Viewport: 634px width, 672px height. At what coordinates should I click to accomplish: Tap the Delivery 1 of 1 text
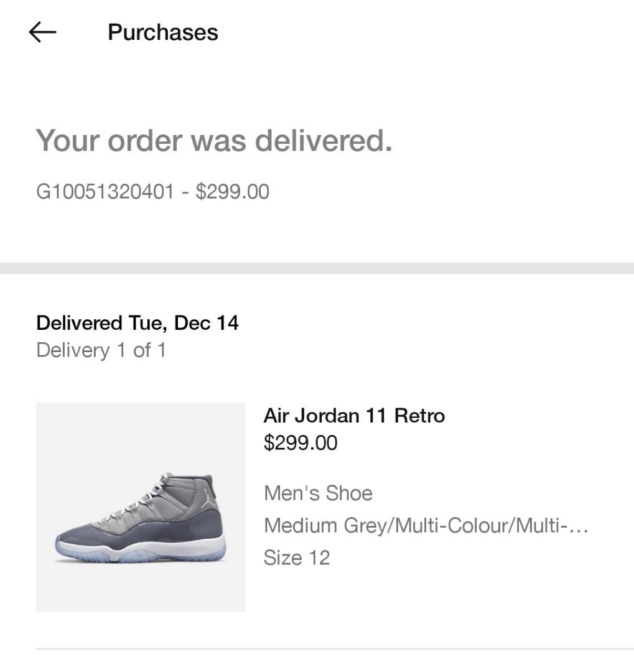click(101, 350)
